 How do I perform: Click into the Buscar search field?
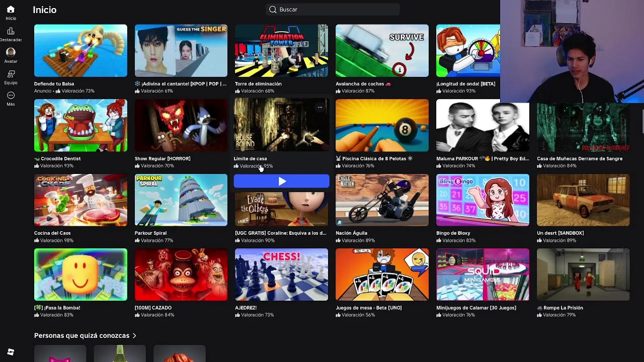point(333,10)
